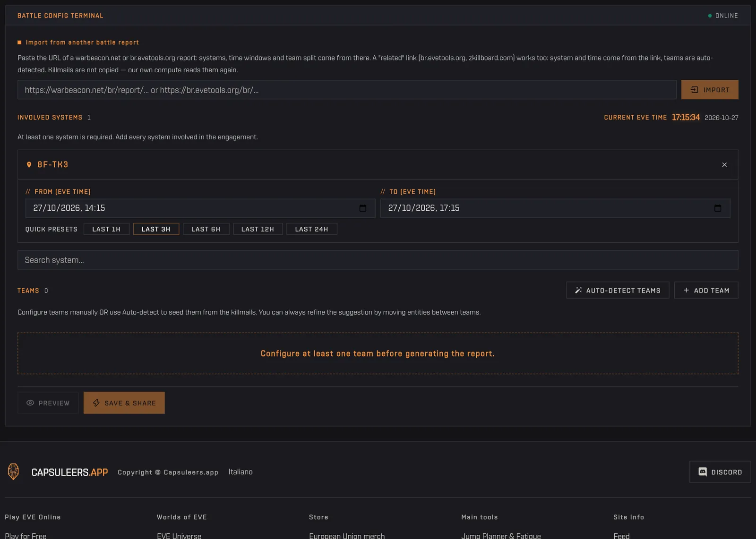Click the Quick Presets label
Screen dimensions: 756x539
click(x=51, y=229)
